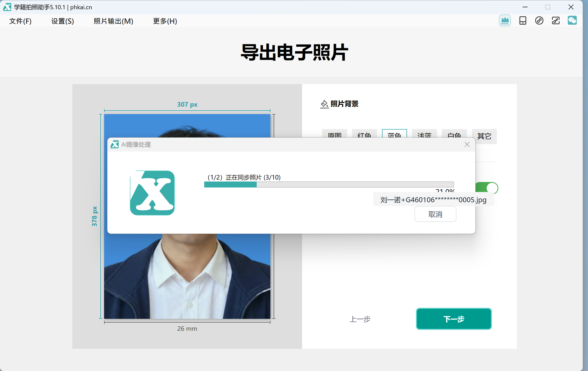Minimize the application window
Image resolution: width=588 pixels, height=371 pixels.
pos(525,7)
